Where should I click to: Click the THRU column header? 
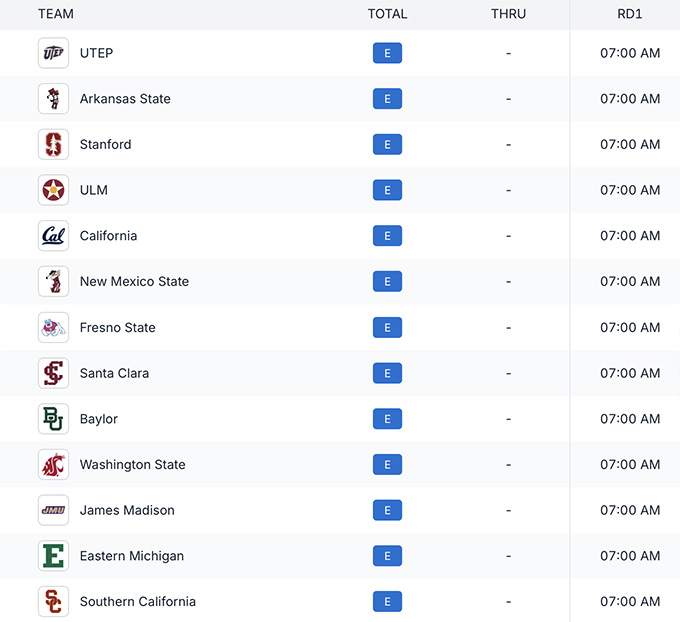(x=508, y=14)
